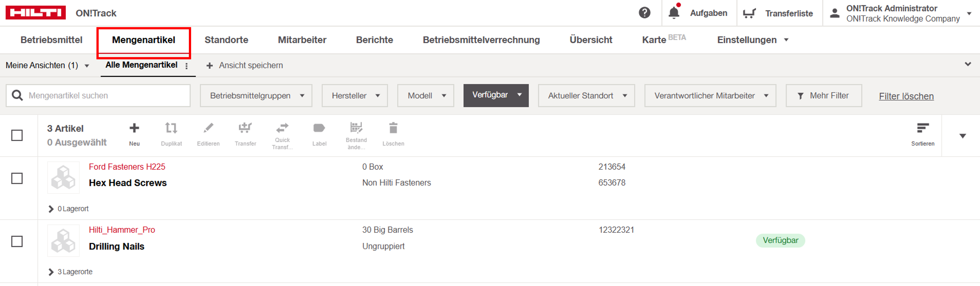Open the help question mark icon
The width and height of the screenshot is (980, 286).
pyautogui.click(x=644, y=13)
